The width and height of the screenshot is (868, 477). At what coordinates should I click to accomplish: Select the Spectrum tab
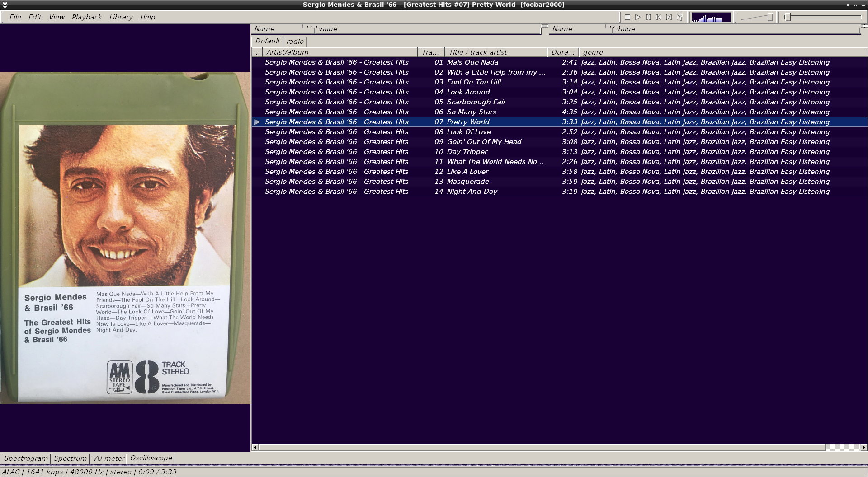(70, 458)
